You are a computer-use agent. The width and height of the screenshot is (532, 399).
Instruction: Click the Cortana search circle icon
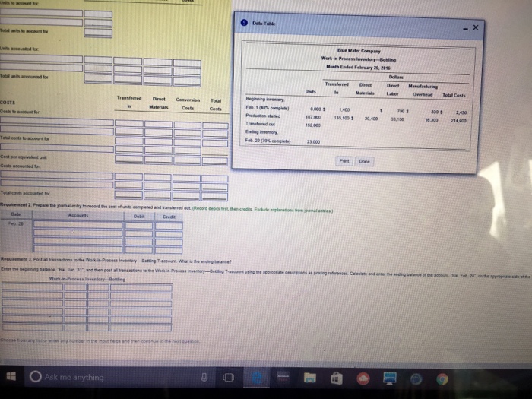tap(35, 376)
